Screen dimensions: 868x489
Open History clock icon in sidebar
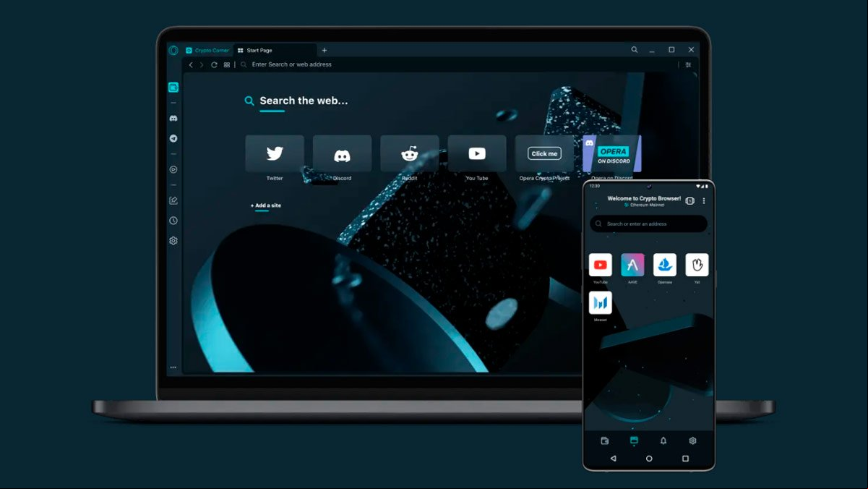pyautogui.click(x=173, y=221)
